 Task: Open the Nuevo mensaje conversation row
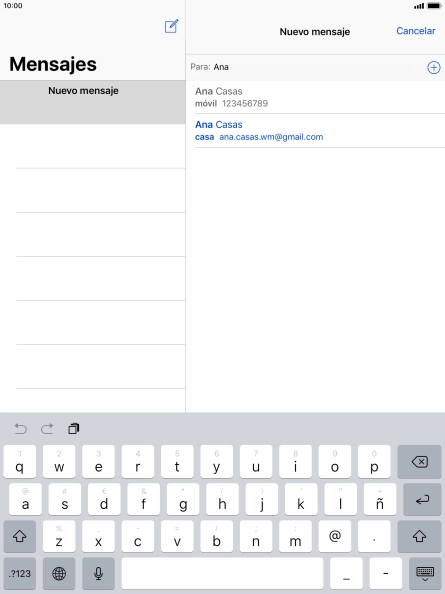[x=92, y=102]
